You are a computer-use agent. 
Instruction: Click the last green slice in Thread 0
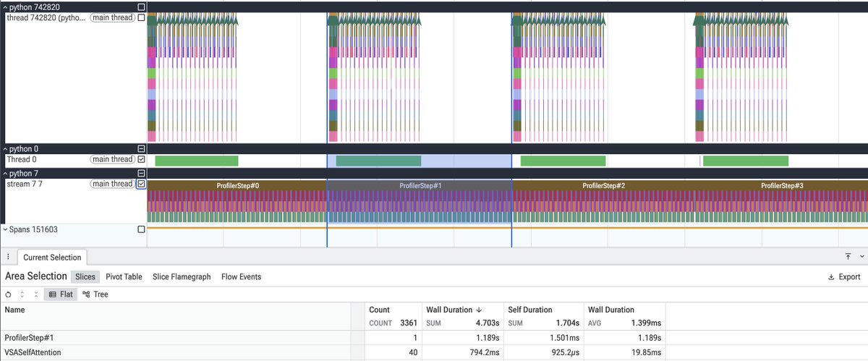coord(746,161)
